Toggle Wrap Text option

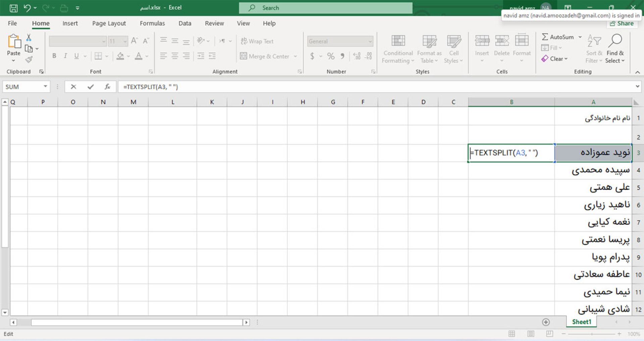click(x=257, y=41)
